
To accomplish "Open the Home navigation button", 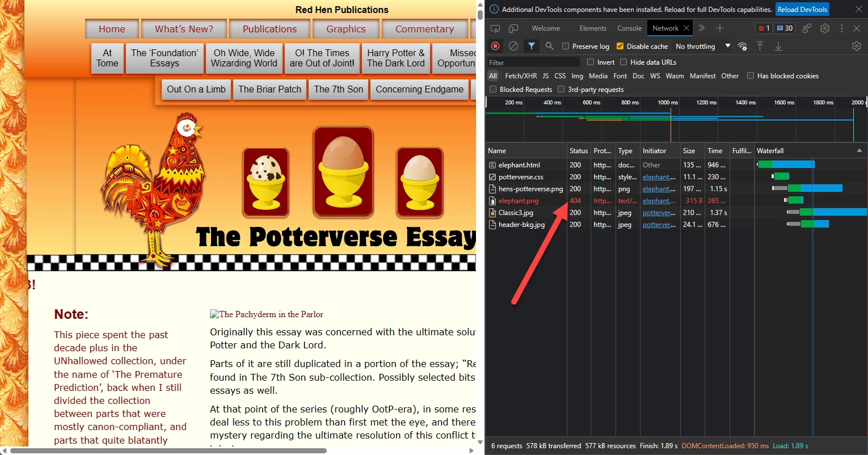I will [x=112, y=29].
